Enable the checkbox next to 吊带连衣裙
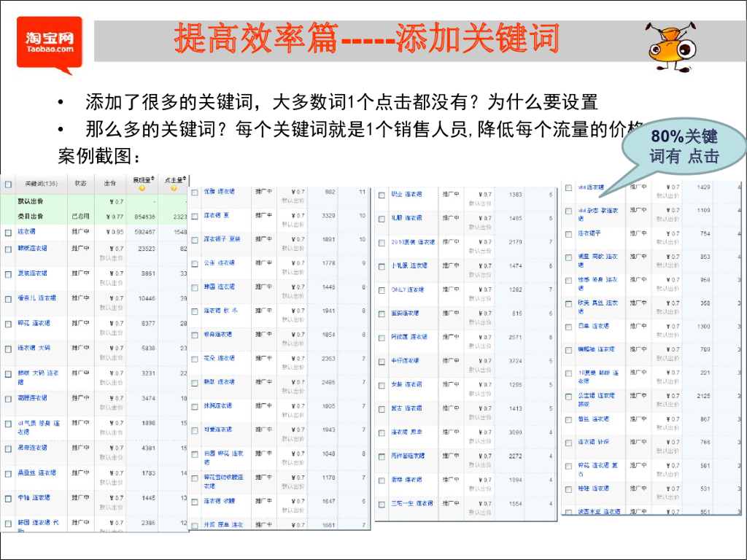This screenshot has height=560, width=747. click(9, 448)
